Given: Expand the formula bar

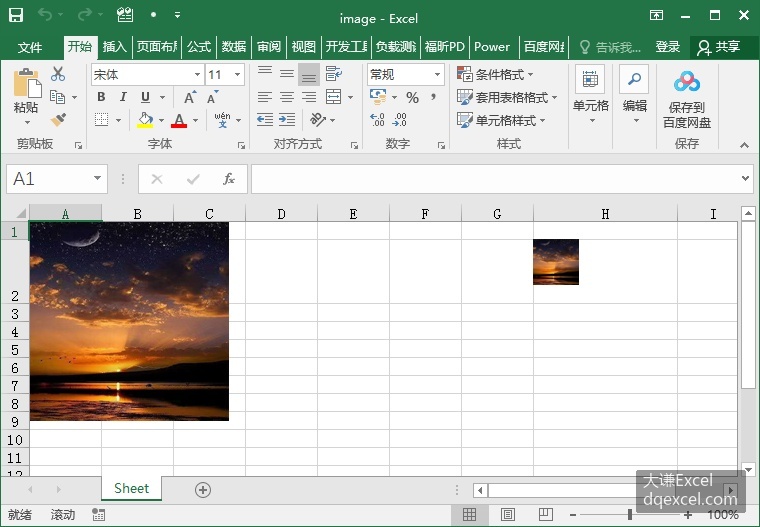Looking at the screenshot, I should 745,178.
